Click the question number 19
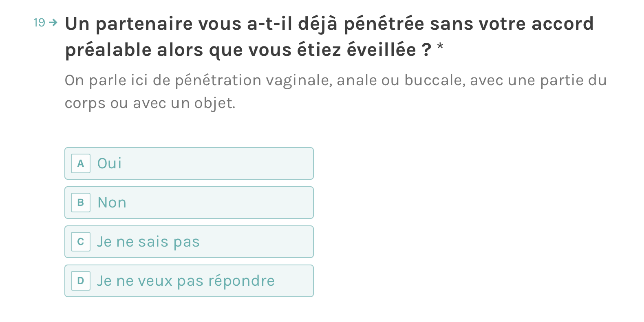 39,22
